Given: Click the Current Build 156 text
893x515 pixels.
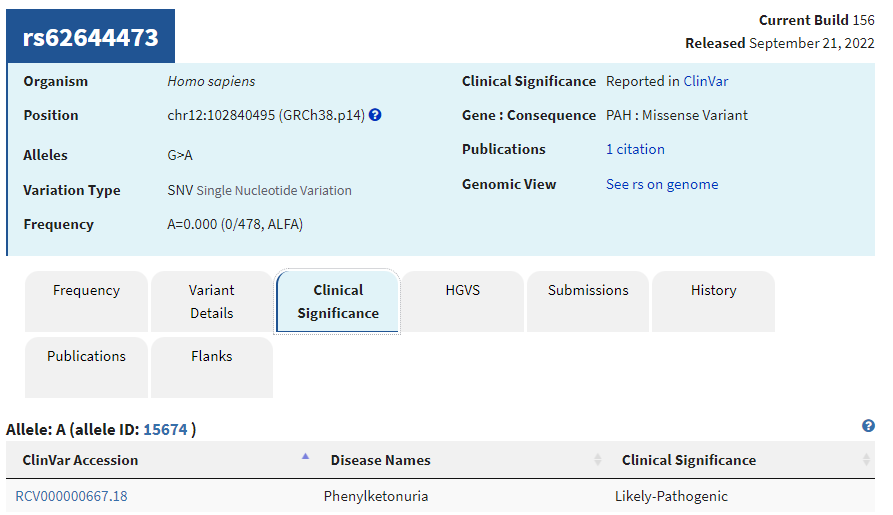Looking at the screenshot, I should [817, 20].
